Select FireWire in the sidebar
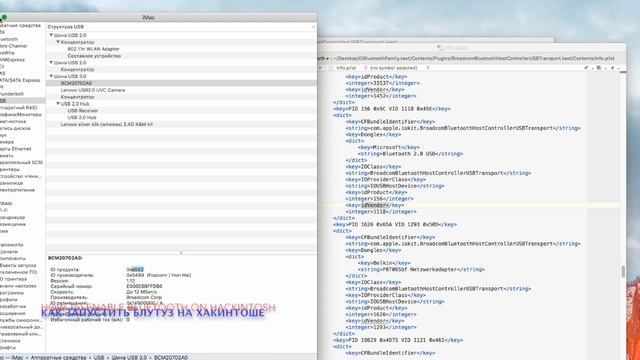 tap(7, 53)
